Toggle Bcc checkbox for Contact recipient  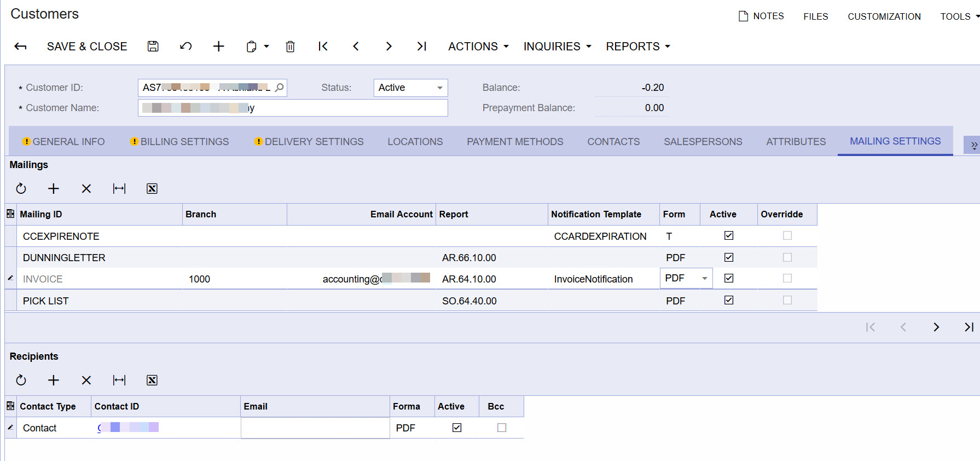point(502,428)
